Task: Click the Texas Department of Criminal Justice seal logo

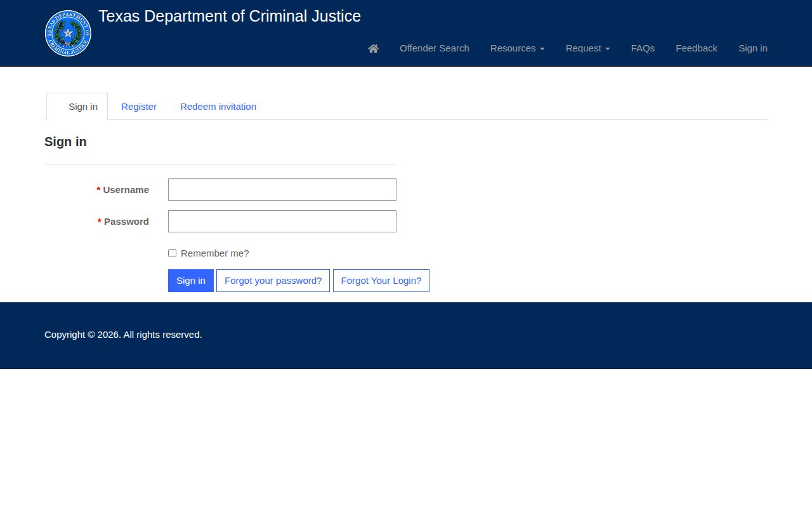Action: (68, 33)
